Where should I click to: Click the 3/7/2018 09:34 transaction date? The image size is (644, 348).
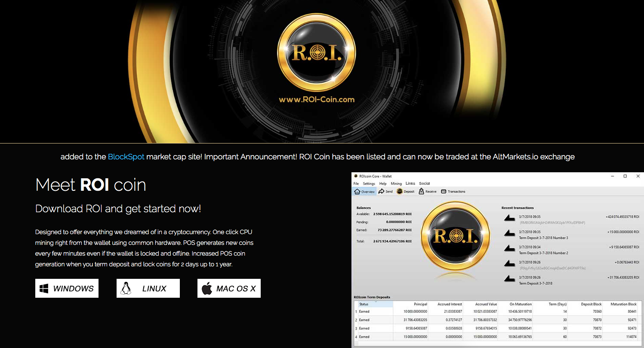(530, 247)
